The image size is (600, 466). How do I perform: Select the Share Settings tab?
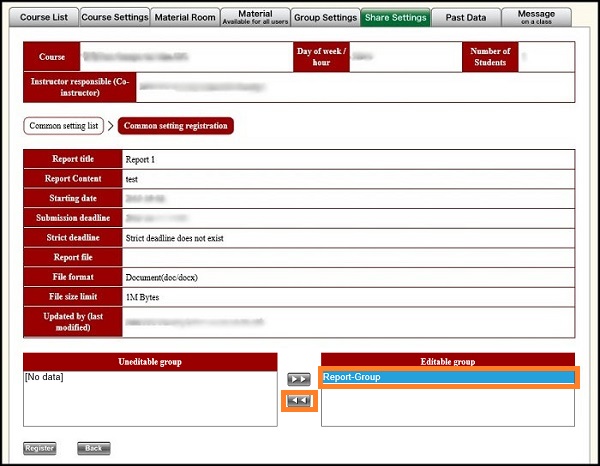click(396, 17)
